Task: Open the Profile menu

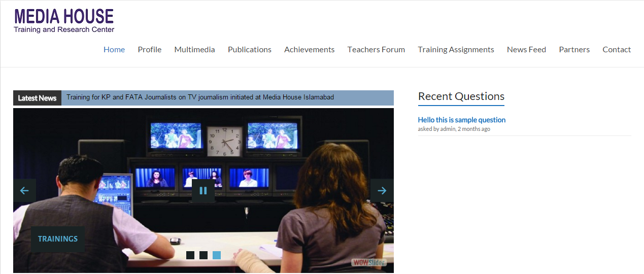Action: point(150,50)
